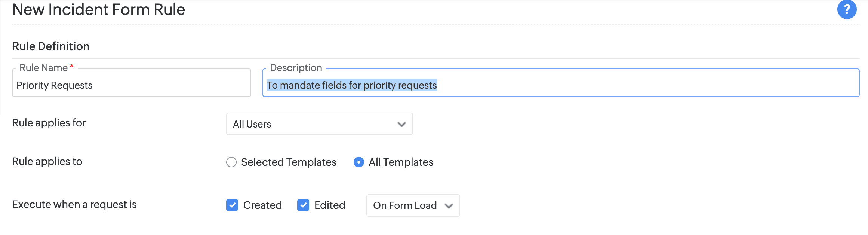This screenshot has height=235, width=868.
Task: Select the Selected Templates radio button
Action: (x=231, y=162)
